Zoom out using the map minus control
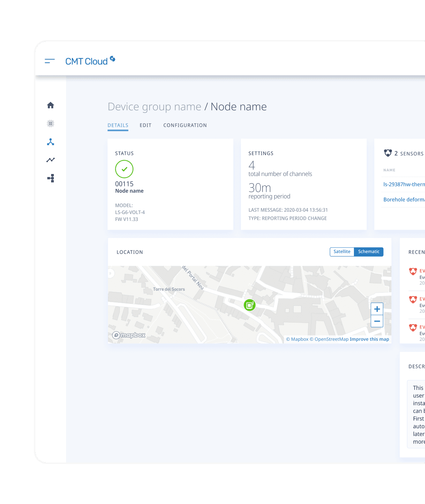 377,321
